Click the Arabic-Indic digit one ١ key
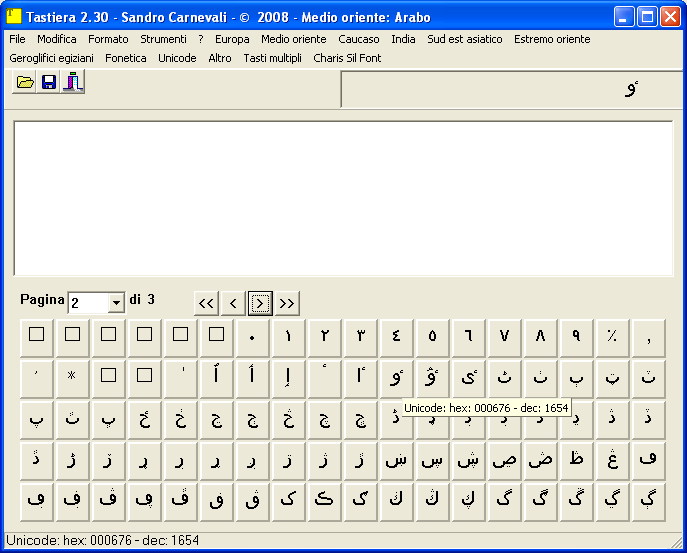 (x=288, y=338)
